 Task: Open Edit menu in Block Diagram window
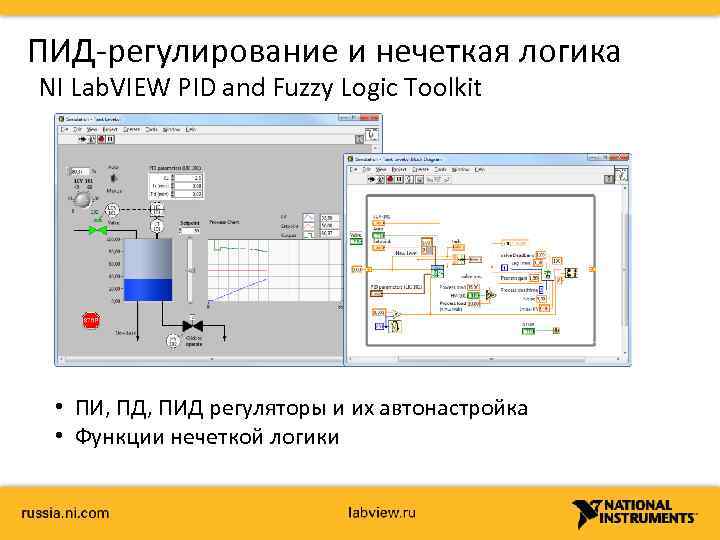tap(366, 169)
